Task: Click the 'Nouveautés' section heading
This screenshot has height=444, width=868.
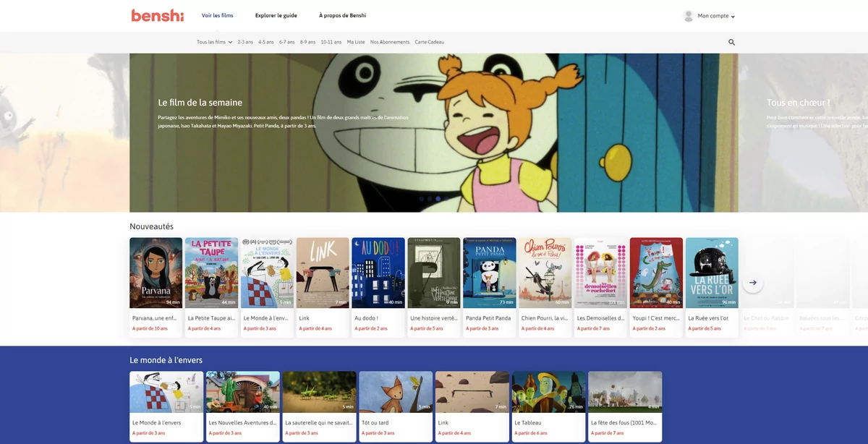Action: point(152,226)
